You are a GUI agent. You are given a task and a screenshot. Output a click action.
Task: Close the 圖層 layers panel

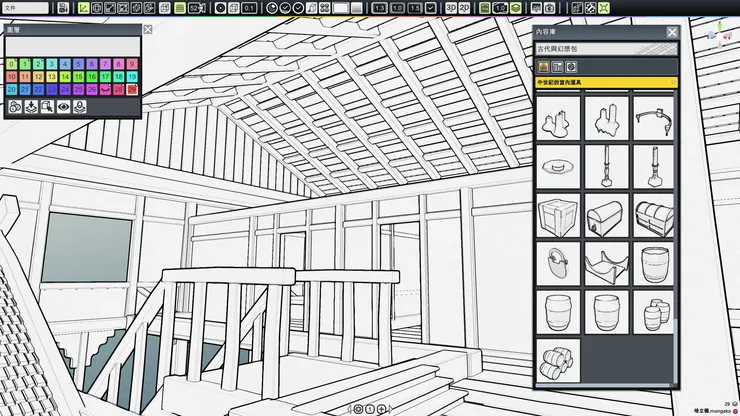(148, 29)
